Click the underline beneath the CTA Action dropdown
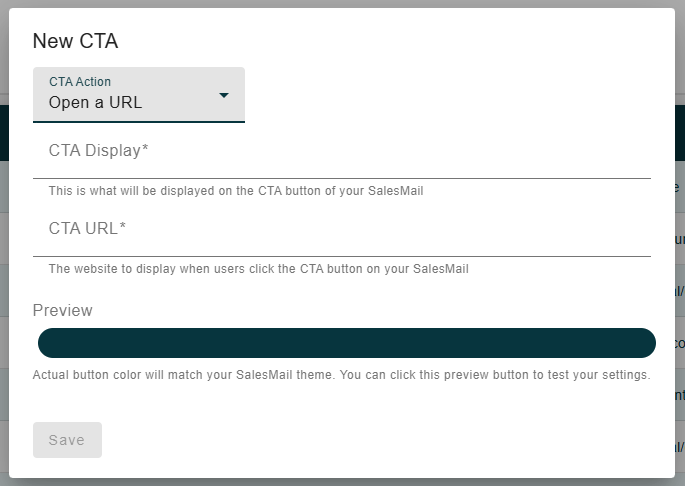This screenshot has height=486, width=685. [138, 122]
